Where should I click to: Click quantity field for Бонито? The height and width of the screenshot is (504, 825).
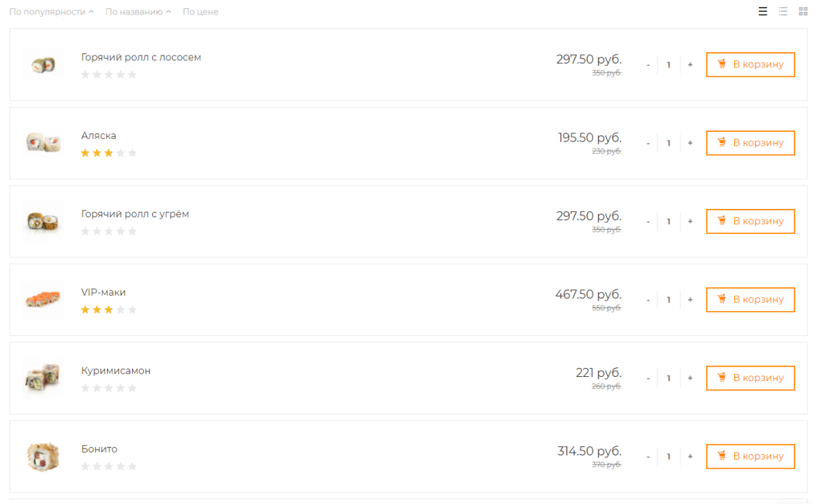pos(669,457)
